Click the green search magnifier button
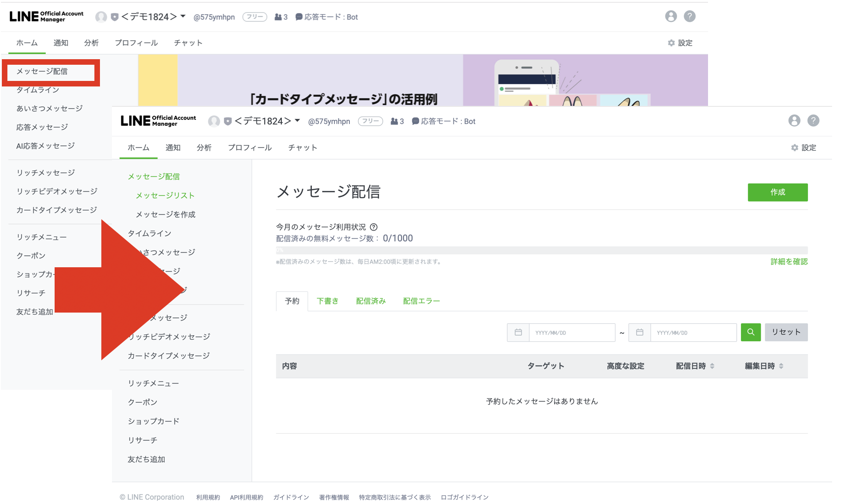 751,332
